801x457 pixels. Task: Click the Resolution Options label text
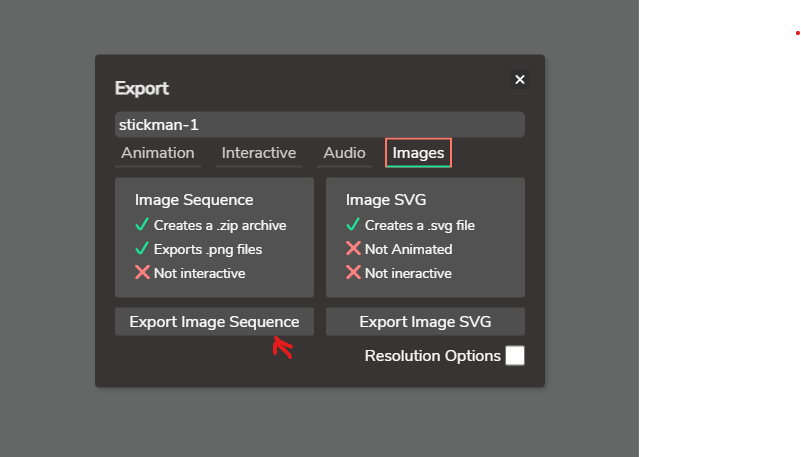coord(433,356)
